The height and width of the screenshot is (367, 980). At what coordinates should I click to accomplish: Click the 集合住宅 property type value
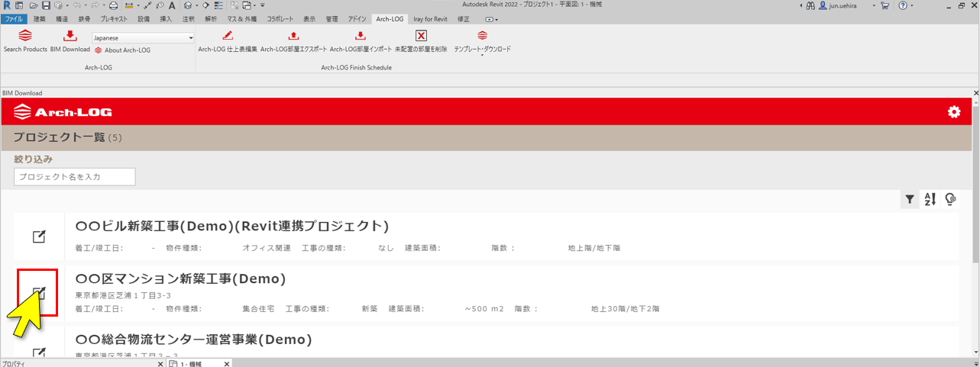pyautogui.click(x=257, y=309)
